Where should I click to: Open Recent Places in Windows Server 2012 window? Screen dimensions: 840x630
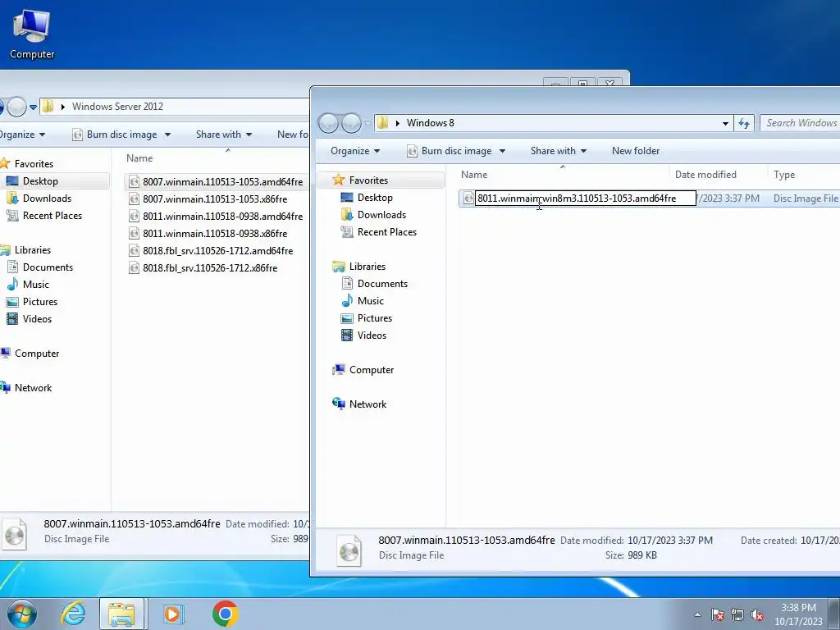click(x=52, y=216)
